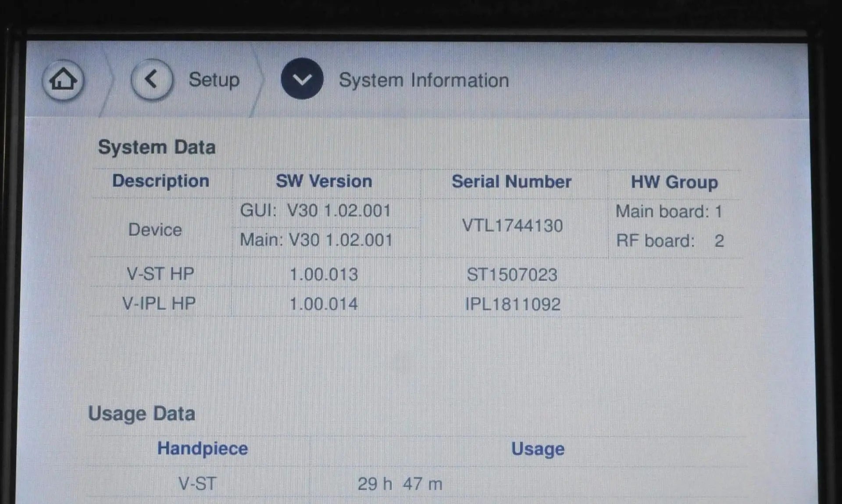This screenshot has height=504, width=842.
Task: Go to the Setup breadcrumb
Action: (214, 80)
